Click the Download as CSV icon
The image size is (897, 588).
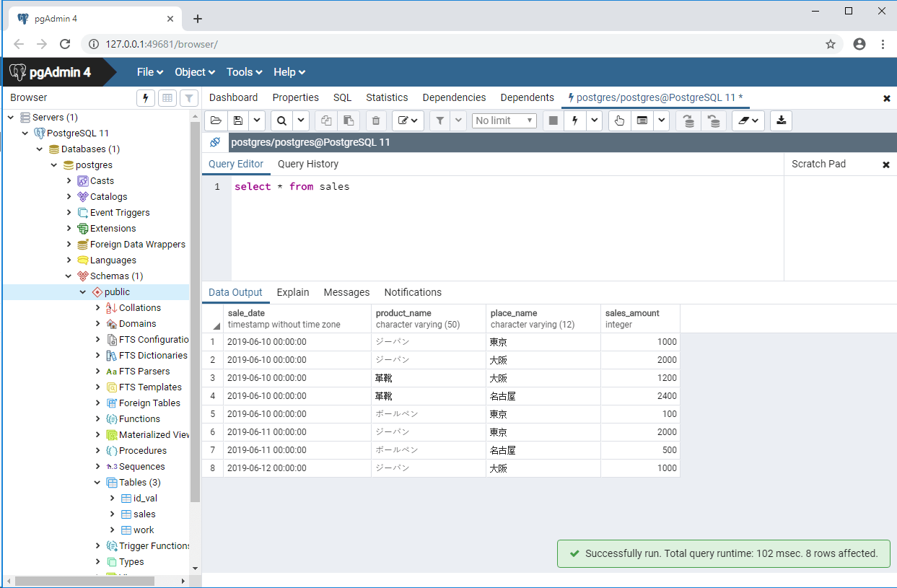pos(781,120)
